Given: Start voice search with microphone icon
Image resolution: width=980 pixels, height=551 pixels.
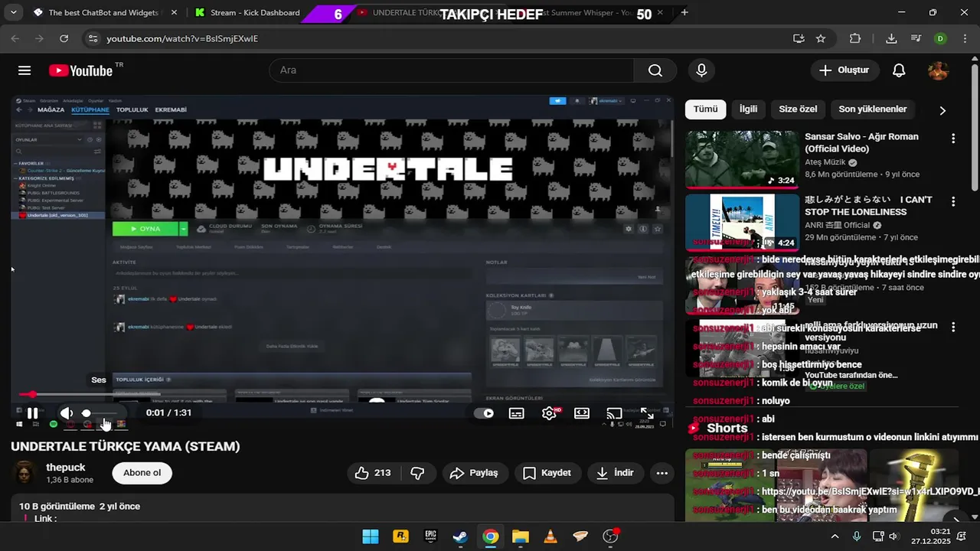Looking at the screenshot, I should pyautogui.click(x=701, y=70).
